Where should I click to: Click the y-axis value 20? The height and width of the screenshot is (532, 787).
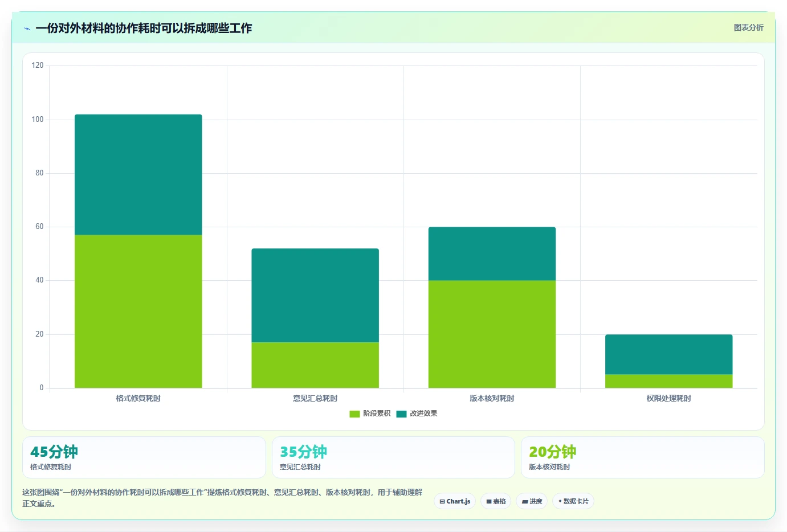tap(39, 334)
